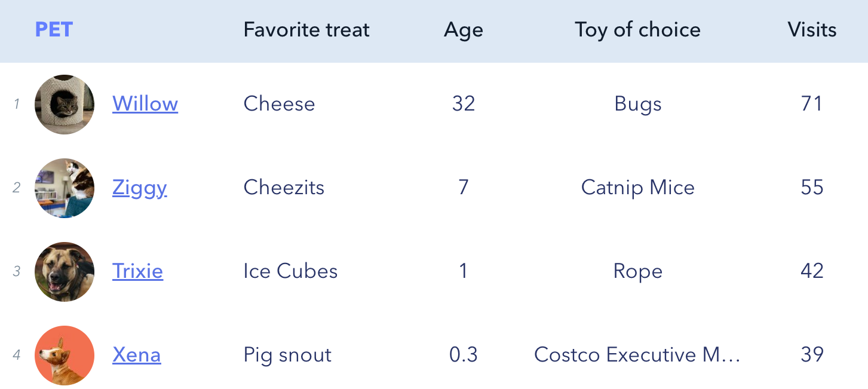This screenshot has height=389, width=868.
Task: Select the Catnip Mice toy cell
Action: click(x=637, y=188)
